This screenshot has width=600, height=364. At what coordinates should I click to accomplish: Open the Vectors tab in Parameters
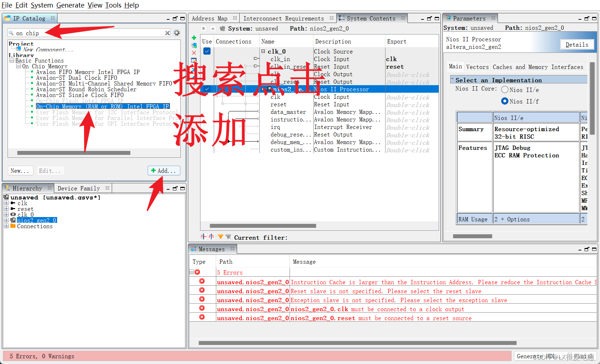pos(477,67)
